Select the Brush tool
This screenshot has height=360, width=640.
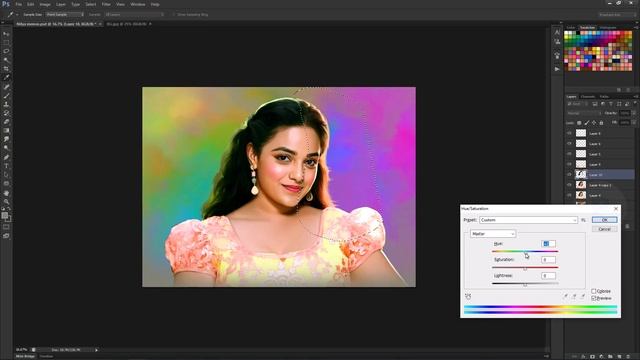[6, 96]
